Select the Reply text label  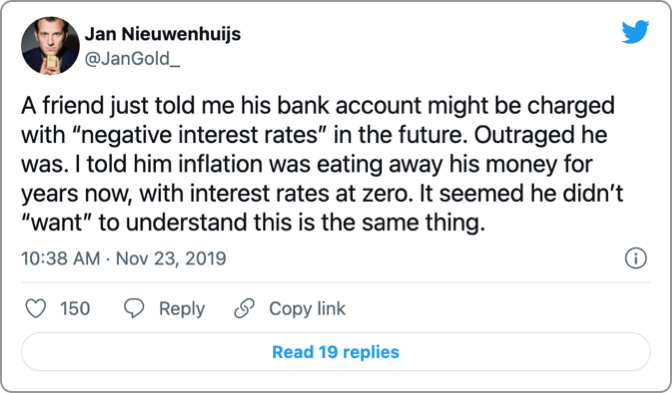click(182, 309)
